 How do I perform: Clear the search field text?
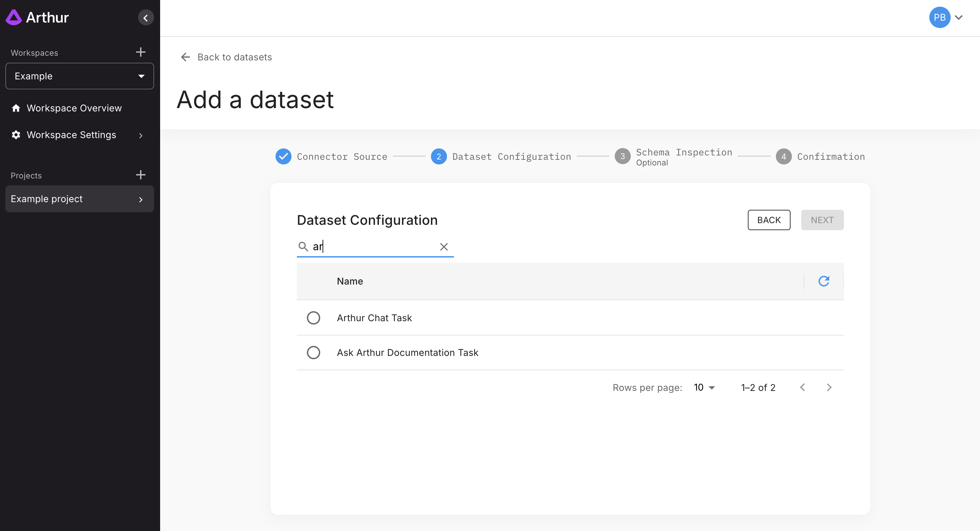click(444, 247)
